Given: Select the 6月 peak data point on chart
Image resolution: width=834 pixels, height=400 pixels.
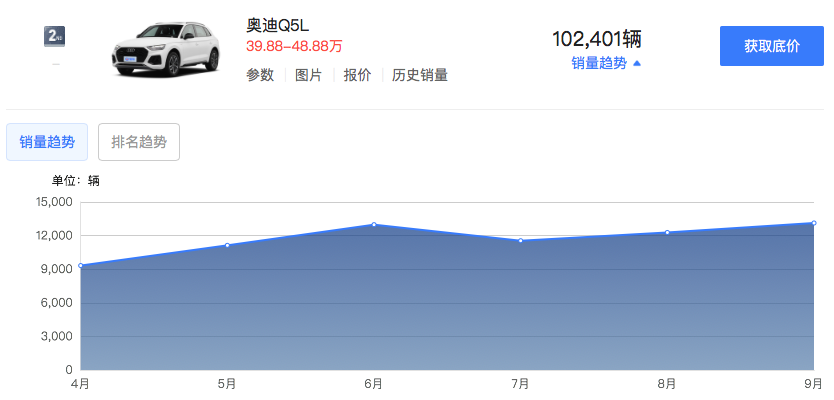Looking at the screenshot, I should tap(374, 225).
